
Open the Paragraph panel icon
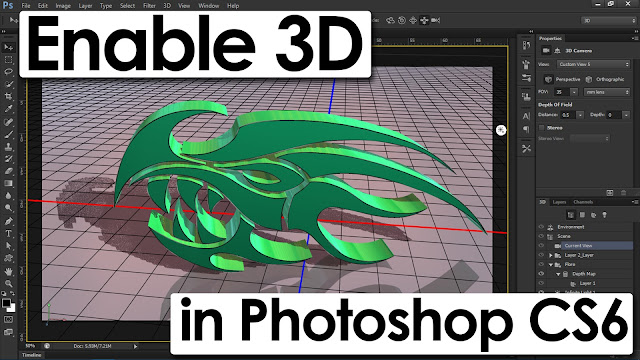[526, 129]
